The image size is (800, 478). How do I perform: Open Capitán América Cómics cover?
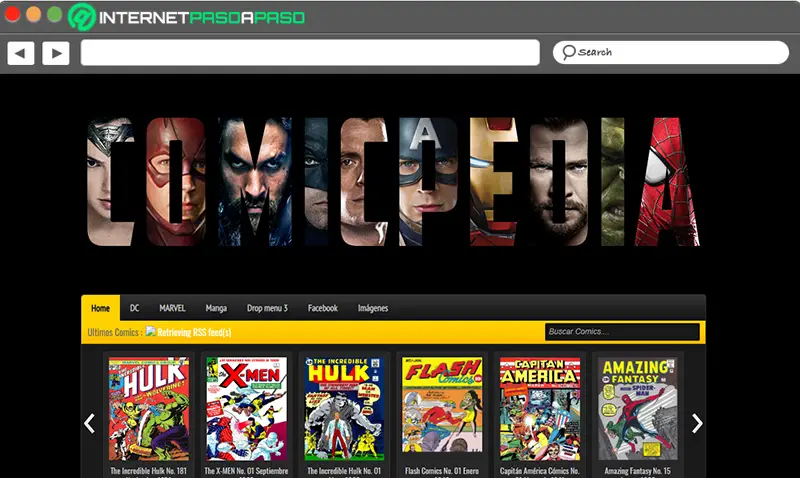[x=540, y=409]
